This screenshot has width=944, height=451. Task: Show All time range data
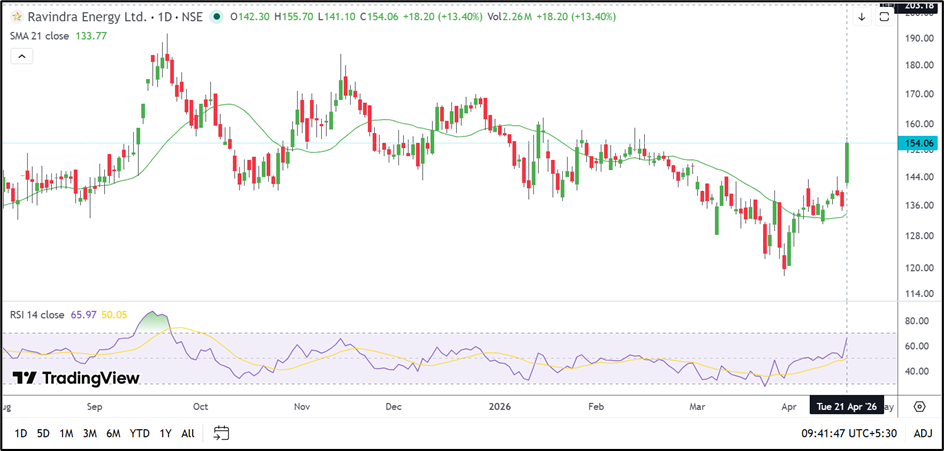(188, 433)
